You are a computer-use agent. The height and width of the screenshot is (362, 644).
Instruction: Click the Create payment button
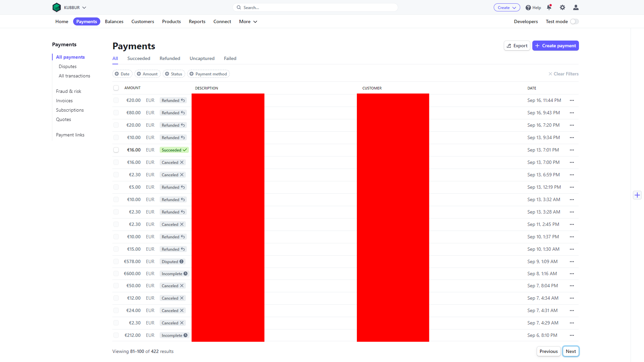coord(555,46)
